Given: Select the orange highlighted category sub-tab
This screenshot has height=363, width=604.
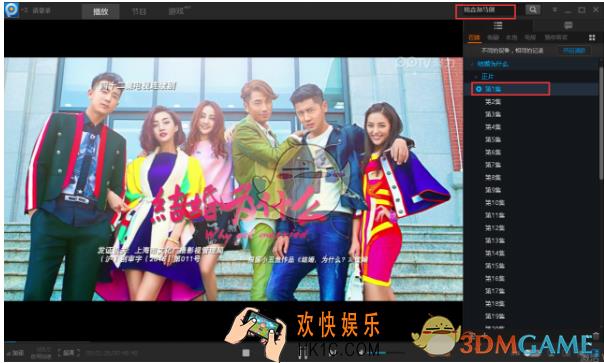Looking at the screenshot, I should 475,37.
